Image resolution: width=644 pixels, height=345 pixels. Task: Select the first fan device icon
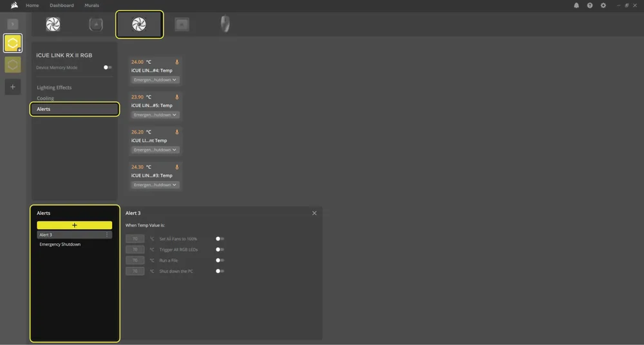[53, 25]
